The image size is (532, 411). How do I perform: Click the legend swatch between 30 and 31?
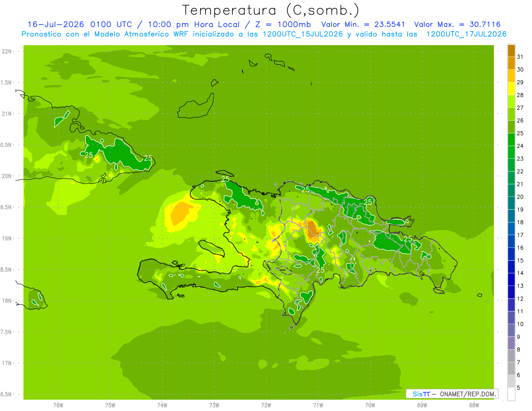pos(511,63)
